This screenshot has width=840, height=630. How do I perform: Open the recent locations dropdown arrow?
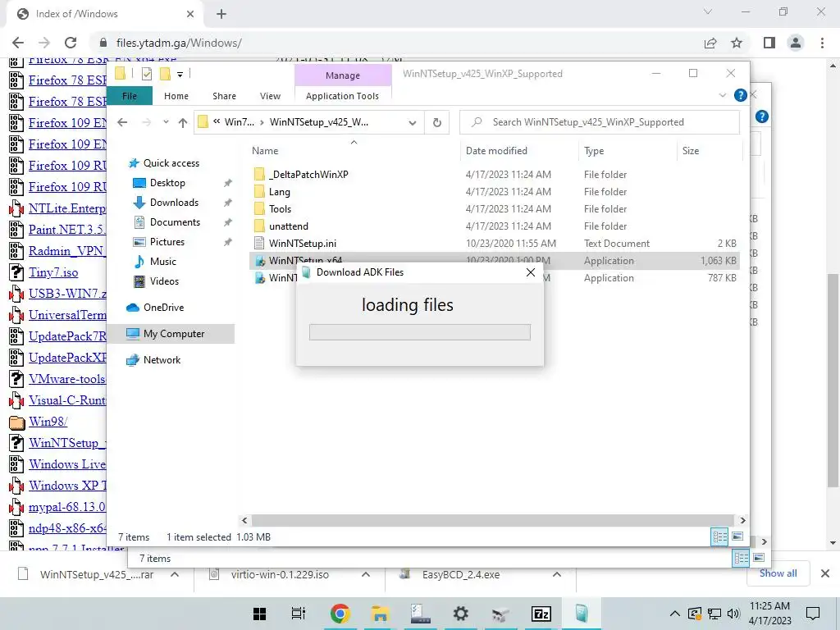coord(166,123)
